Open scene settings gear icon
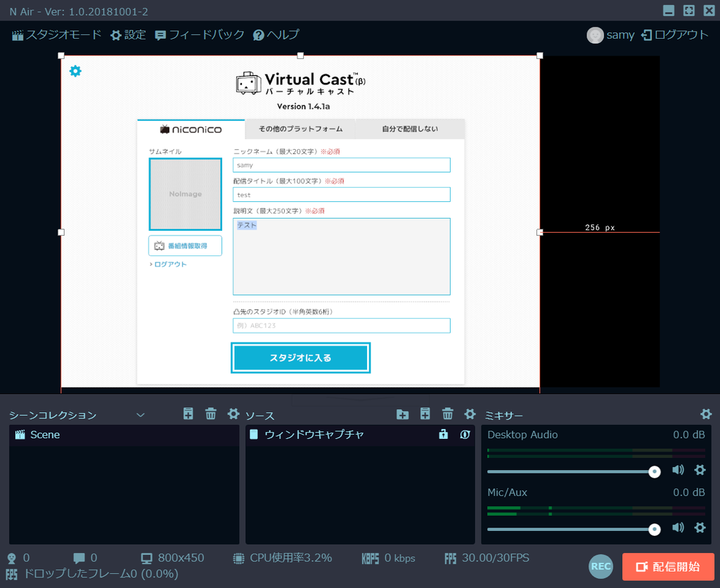This screenshot has width=720, height=588. coord(233,414)
